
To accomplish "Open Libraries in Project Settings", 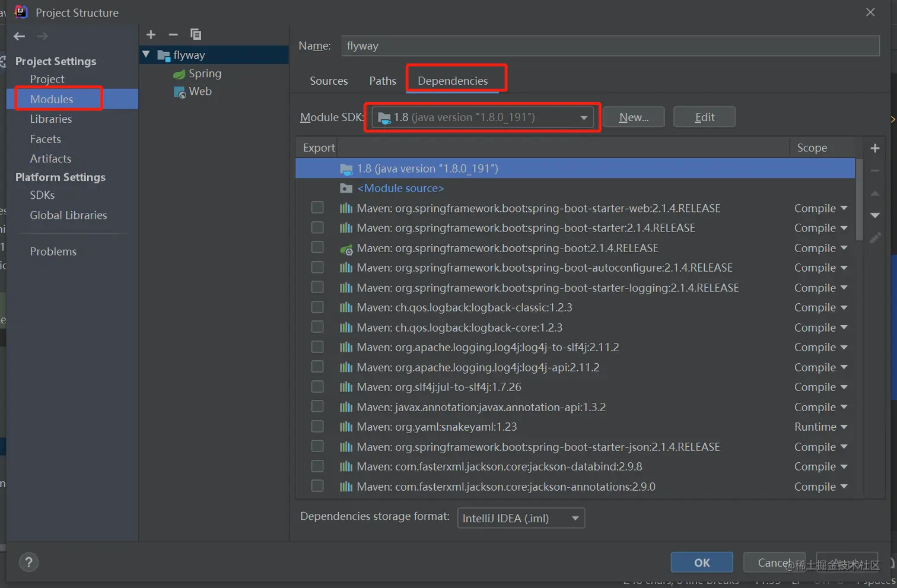I will (x=51, y=119).
